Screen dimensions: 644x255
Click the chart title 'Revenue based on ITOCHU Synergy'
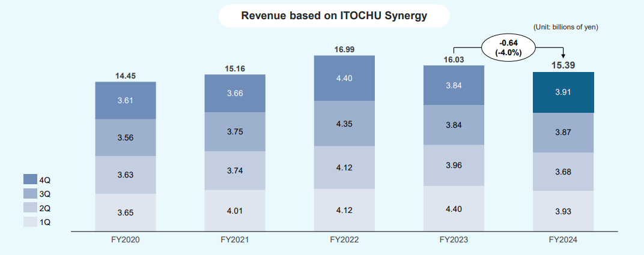click(334, 16)
